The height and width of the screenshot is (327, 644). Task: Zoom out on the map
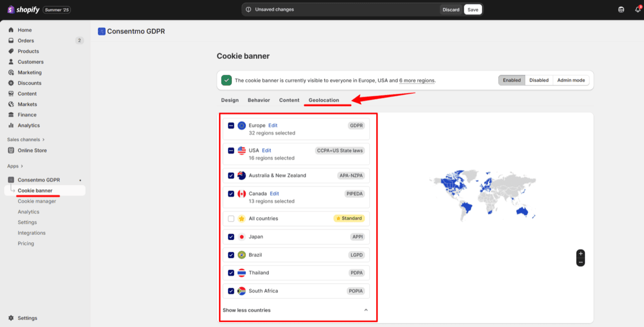581,262
